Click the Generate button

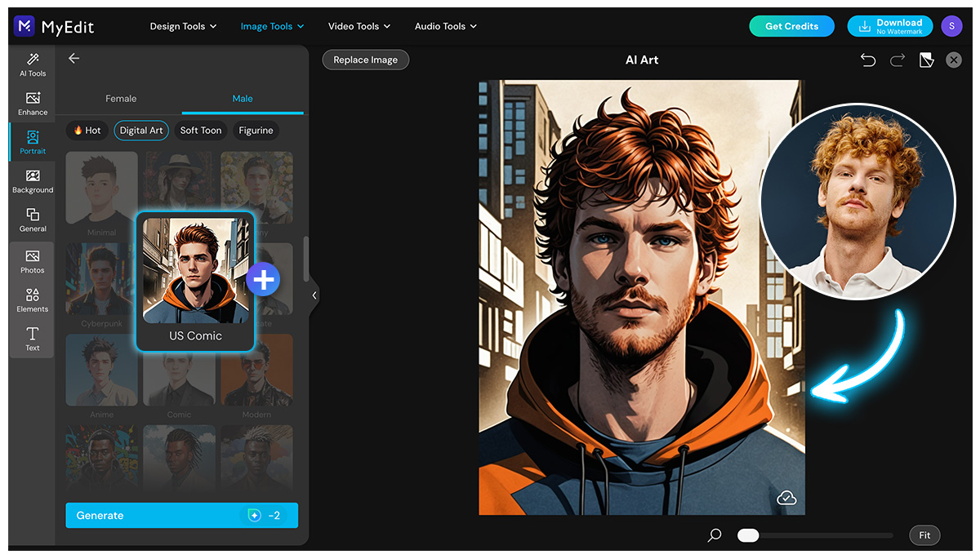181,515
